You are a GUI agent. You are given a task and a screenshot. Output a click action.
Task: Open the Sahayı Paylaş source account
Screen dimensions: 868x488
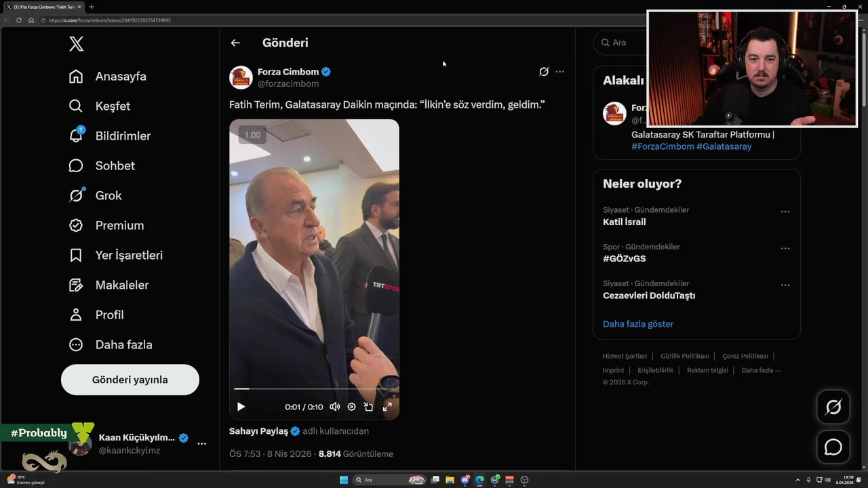[260, 431]
